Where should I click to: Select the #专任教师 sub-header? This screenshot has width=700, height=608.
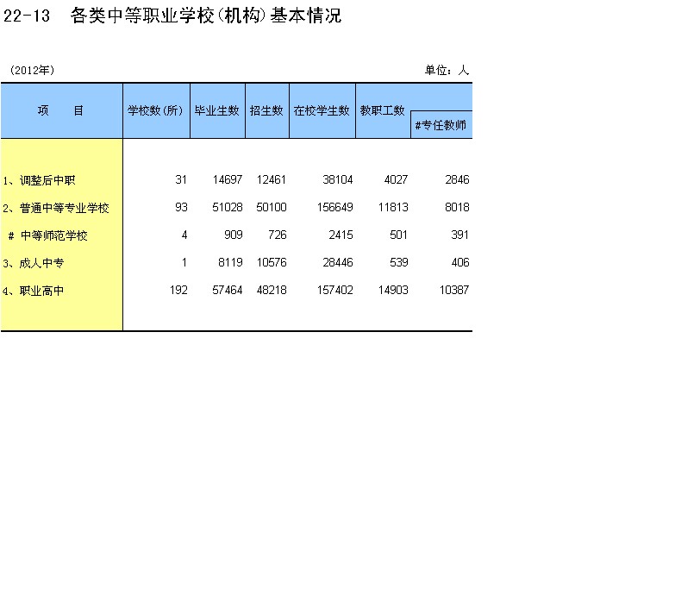[x=441, y=125]
